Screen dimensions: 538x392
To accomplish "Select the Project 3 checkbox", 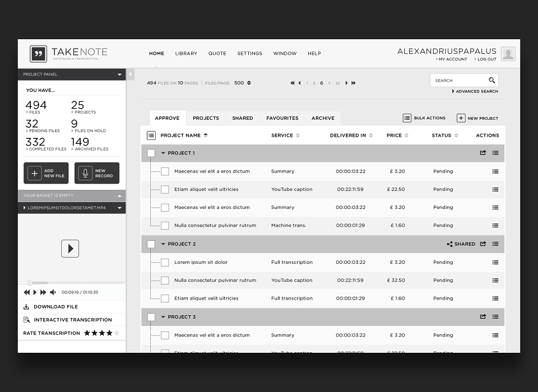I will (x=151, y=317).
